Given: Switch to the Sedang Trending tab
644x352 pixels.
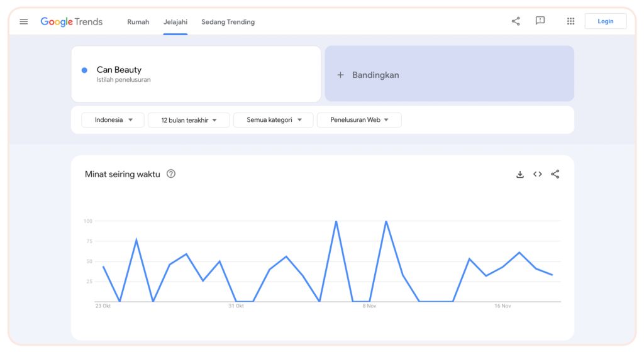Looking at the screenshot, I should [x=228, y=22].
